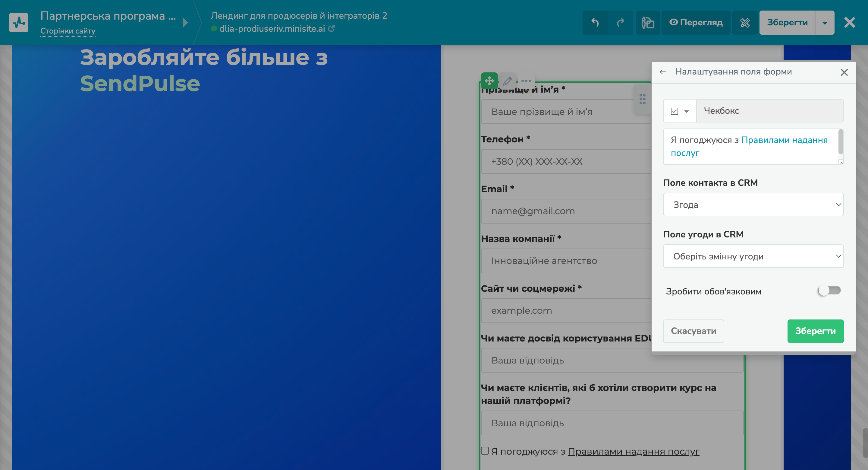Open the page styles paint icon
Screen dimensions: 868x470
click(x=648, y=23)
